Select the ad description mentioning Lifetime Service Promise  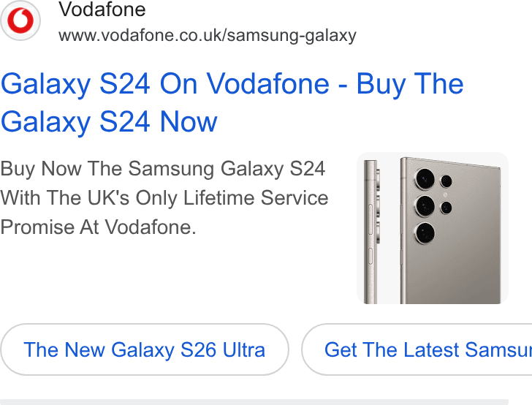pos(164,197)
